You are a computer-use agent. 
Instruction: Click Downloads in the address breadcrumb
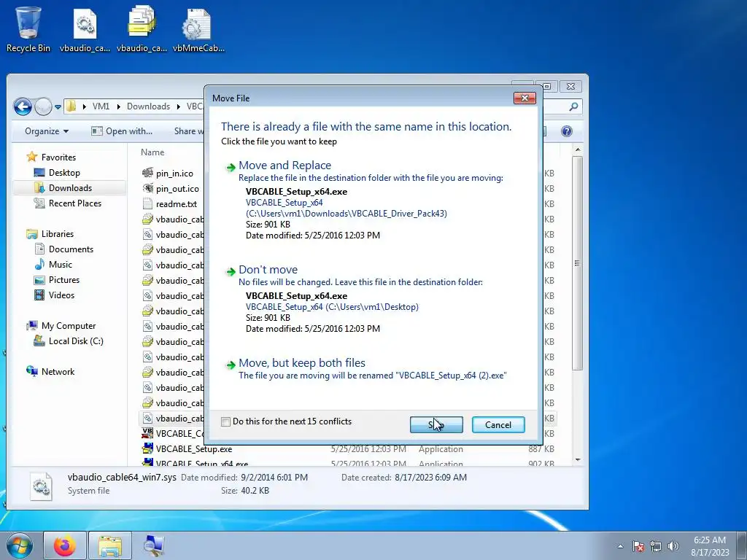tap(148, 106)
